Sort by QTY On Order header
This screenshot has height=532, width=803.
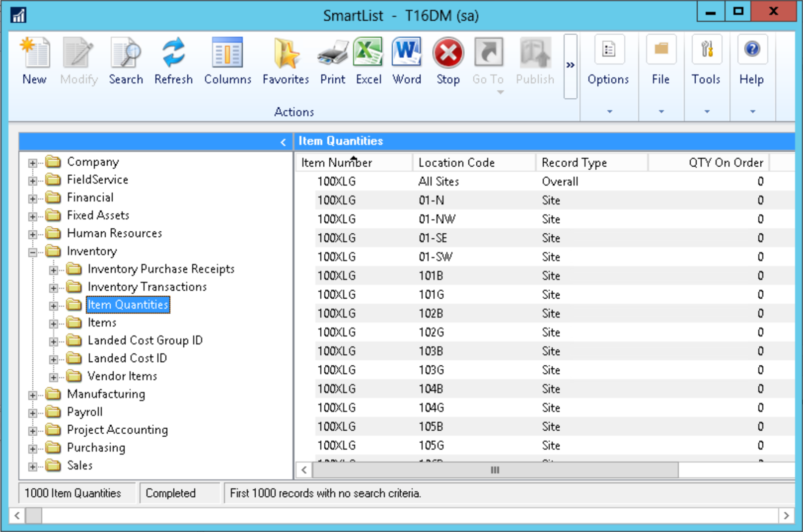[708, 162]
